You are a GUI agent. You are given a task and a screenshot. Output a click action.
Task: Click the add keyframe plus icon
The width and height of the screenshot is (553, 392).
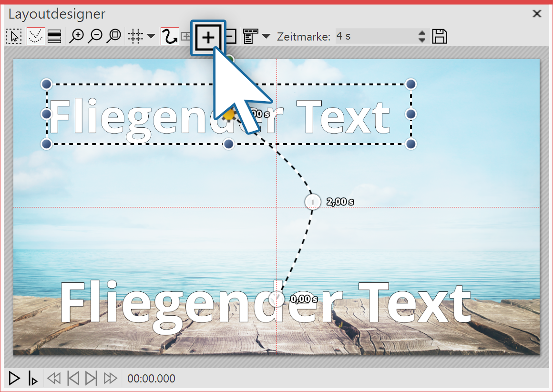pos(208,36)
